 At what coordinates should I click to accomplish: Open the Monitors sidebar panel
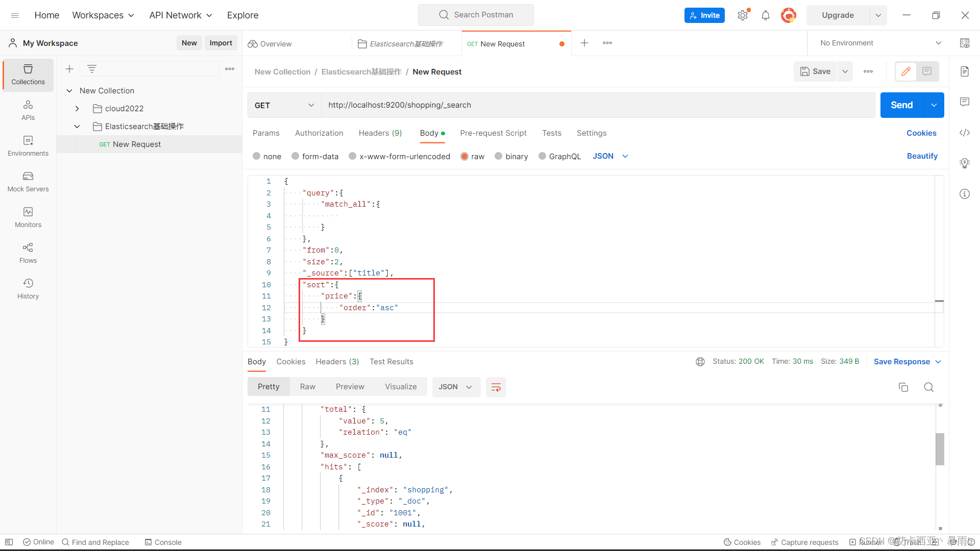coord(28,217)
